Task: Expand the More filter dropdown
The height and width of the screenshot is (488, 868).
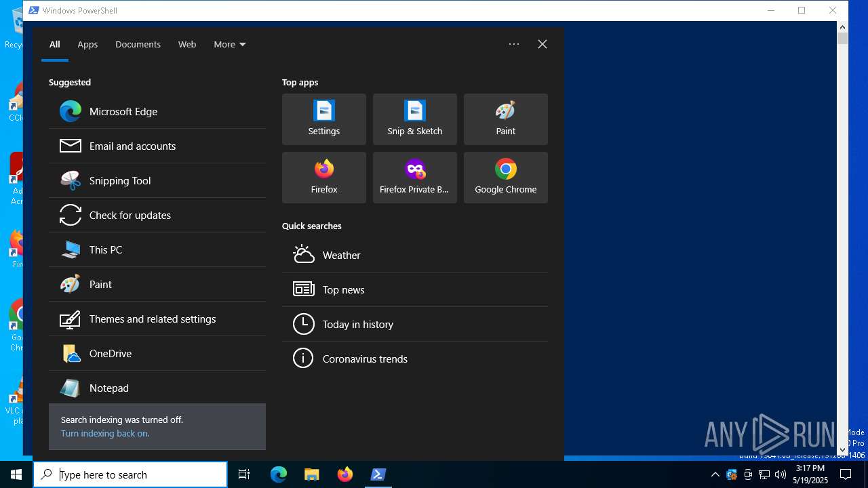Action: 230,44
